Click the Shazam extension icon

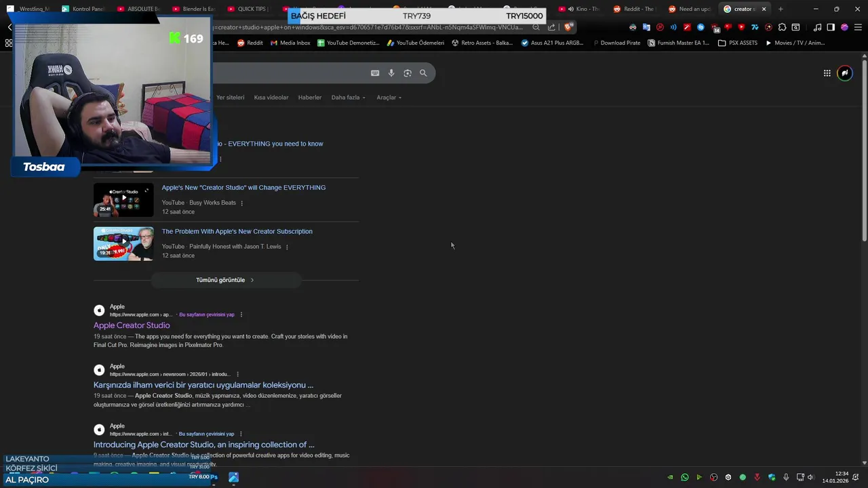701,27
